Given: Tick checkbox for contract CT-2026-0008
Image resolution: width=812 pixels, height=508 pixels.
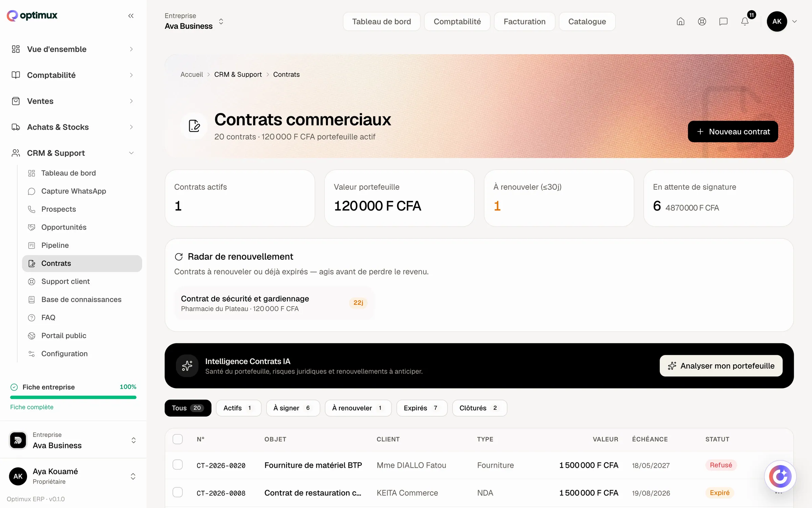Looking at the screenshot, I should tap(178, 492).
